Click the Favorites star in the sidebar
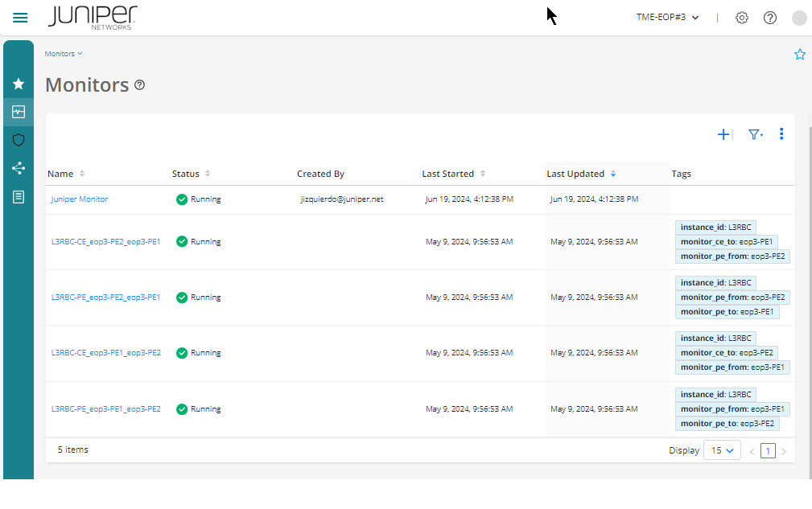The image size is (812, 509). click(19, 84)
